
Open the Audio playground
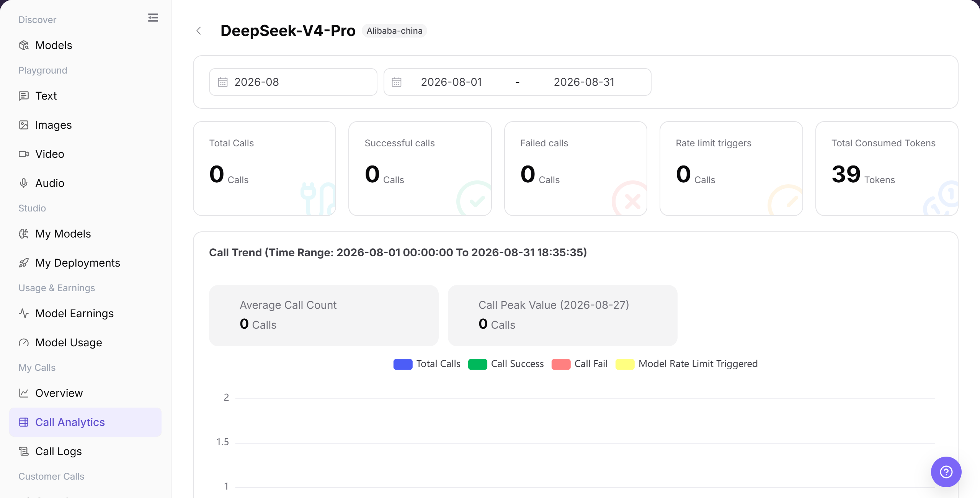point(85,183)
